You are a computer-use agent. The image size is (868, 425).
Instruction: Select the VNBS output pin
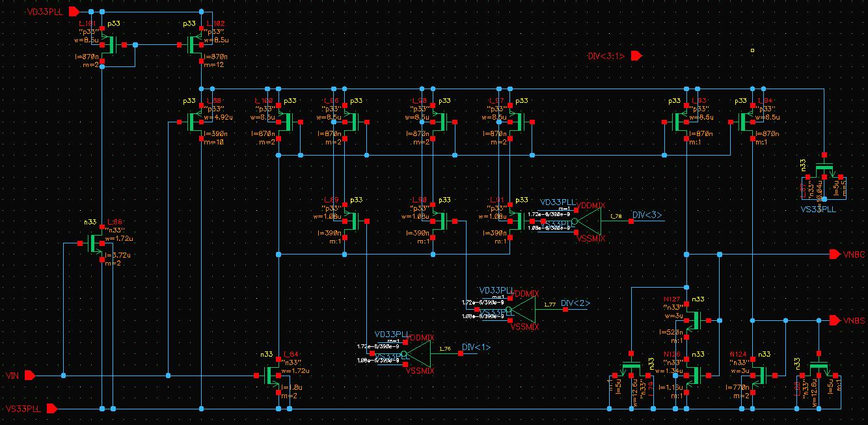tap(835, 320)
